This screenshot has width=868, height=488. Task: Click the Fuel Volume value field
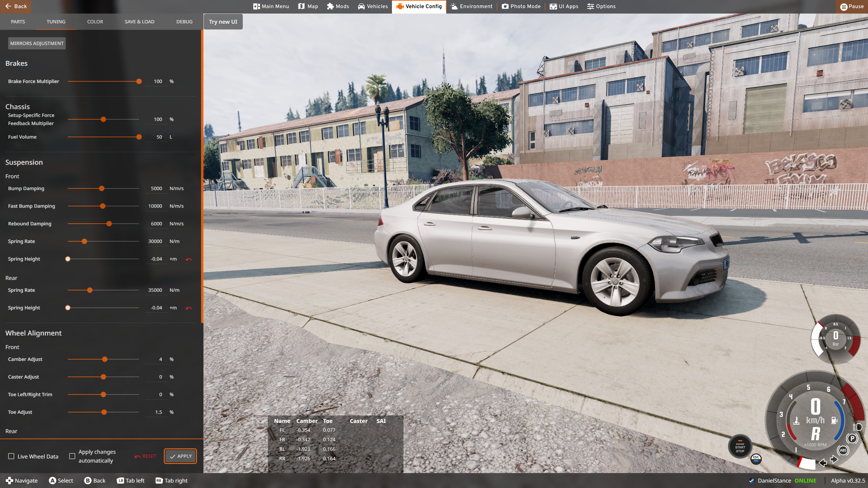tap(157, 137)
